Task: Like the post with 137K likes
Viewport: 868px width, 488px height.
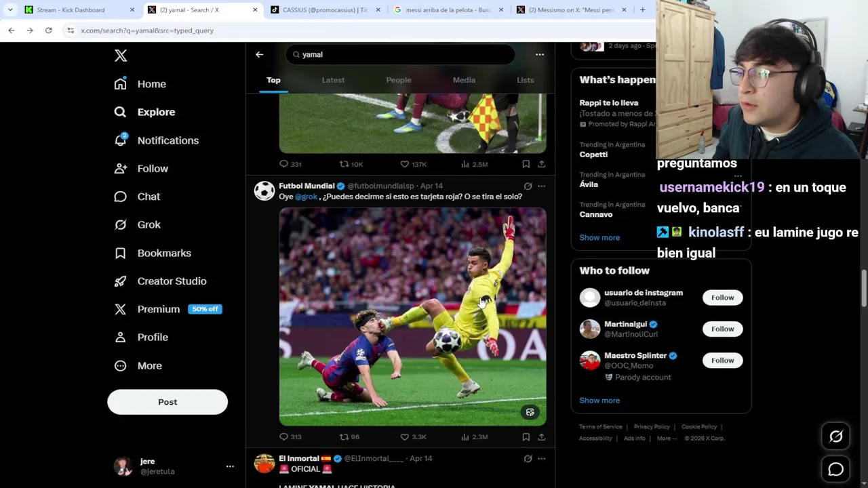Action: pos(413,164)
